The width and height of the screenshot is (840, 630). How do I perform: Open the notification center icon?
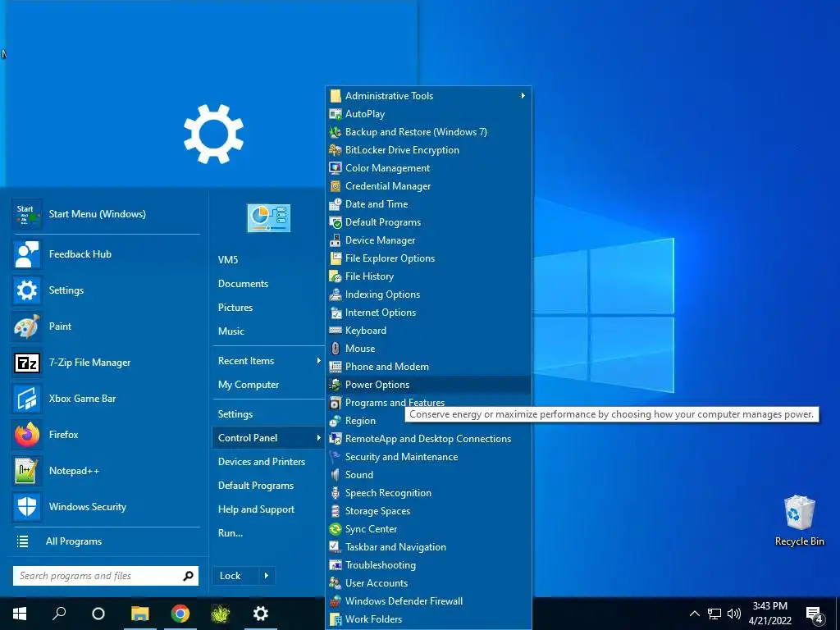tap(815, 614)
